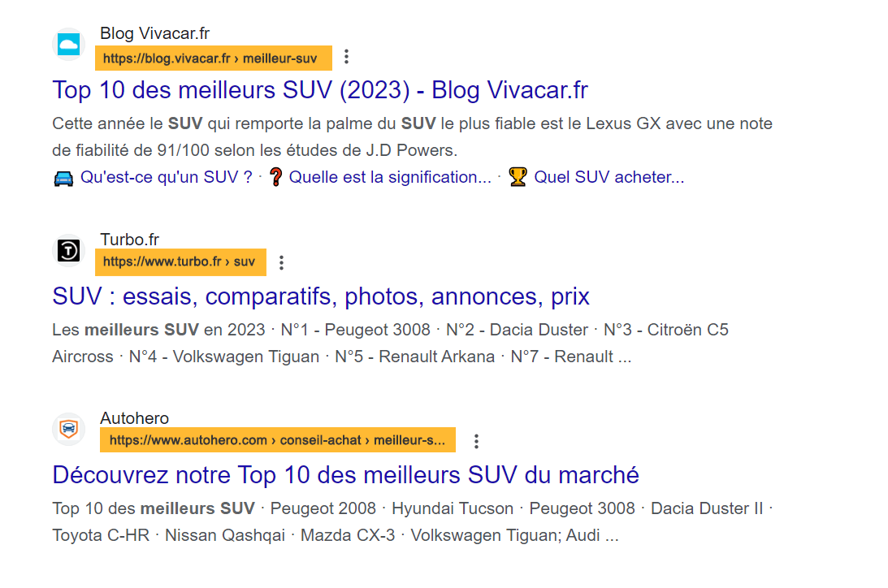The width and height of the screenshot is (888, 588).
Task: Click the Autohero shield favicon
Action: (68, 429)
